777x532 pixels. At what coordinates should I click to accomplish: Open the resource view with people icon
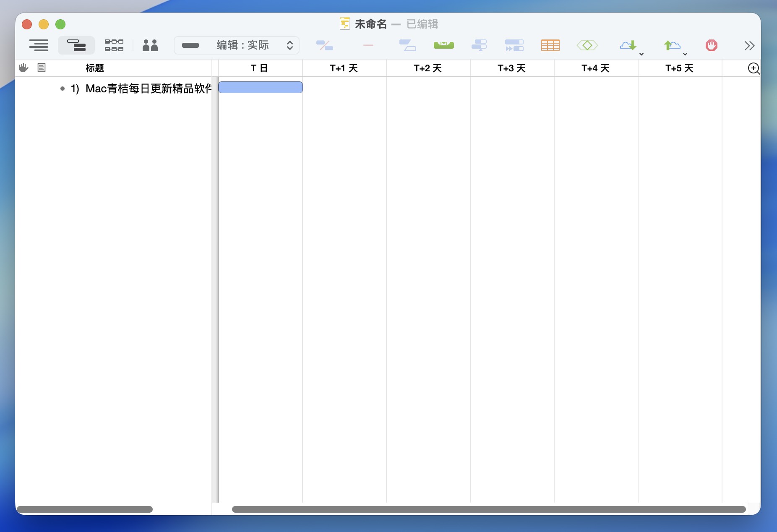click(x=150, y=45)
